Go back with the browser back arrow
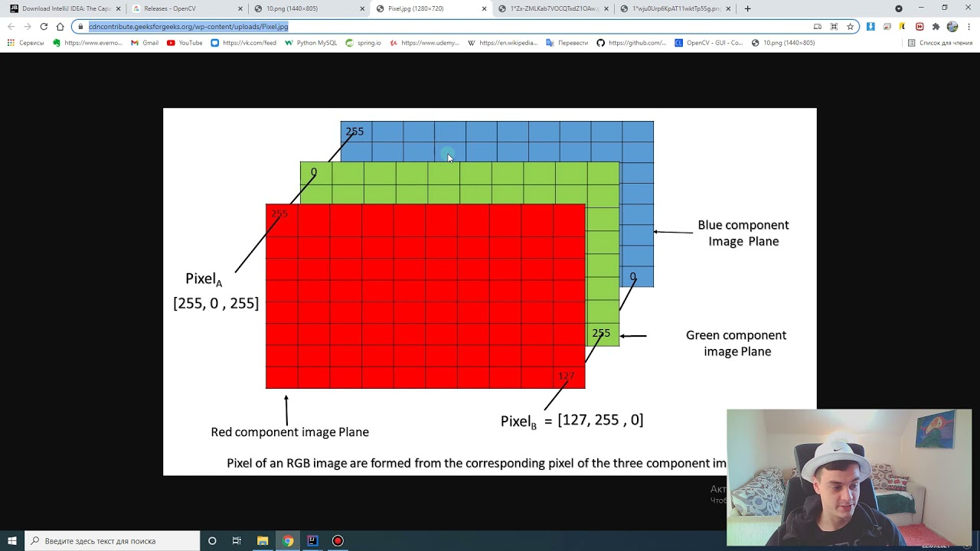The image size is (980, 551). pyautogui.click(x=11, y=26)
